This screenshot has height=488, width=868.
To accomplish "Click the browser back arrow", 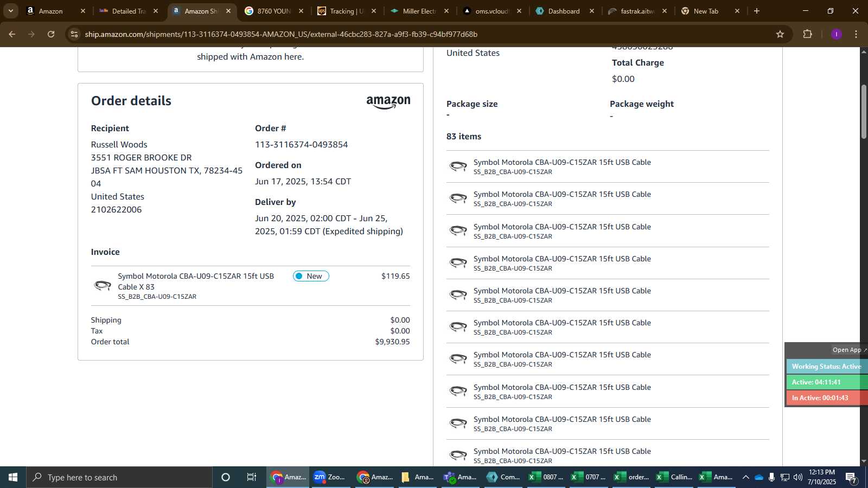I will click(12, 34).
